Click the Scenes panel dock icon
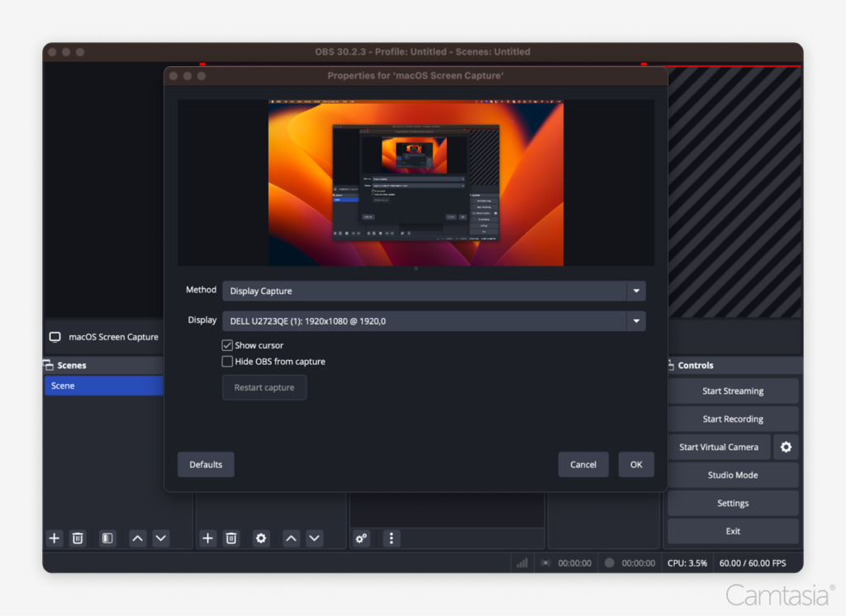This screenshot has width=846, height=616. point(49,365)
